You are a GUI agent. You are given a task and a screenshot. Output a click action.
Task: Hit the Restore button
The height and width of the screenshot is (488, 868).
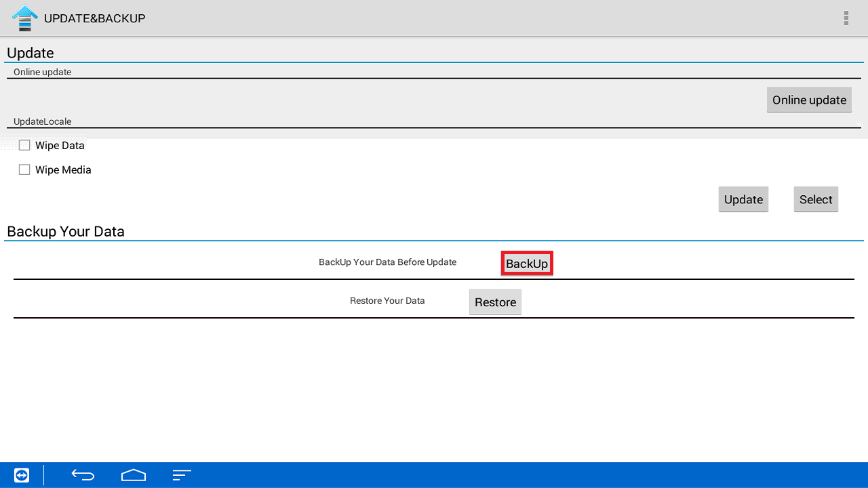pos(495,302)
